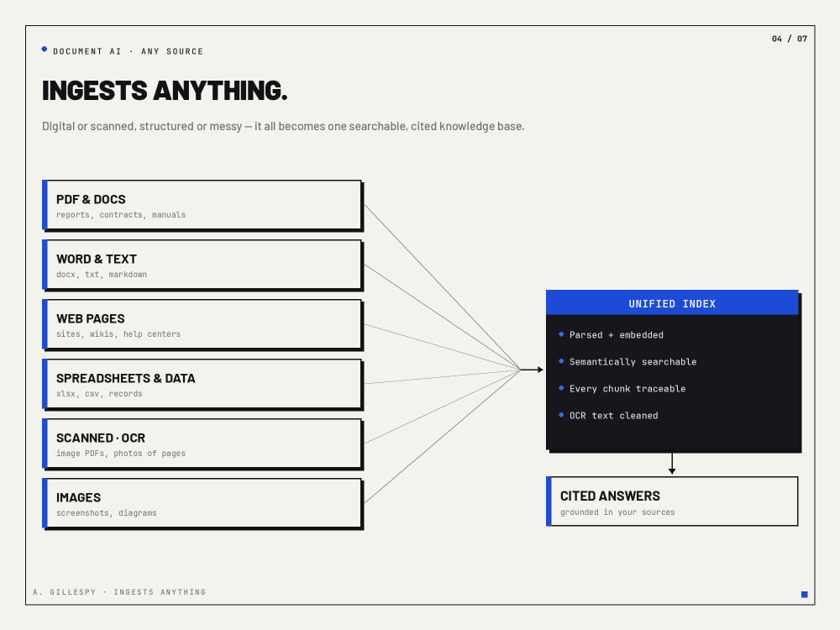Click 'grounded in your sources' caption
The height and width of the screenshot is (630, 840).
click(x=617, y=512)
